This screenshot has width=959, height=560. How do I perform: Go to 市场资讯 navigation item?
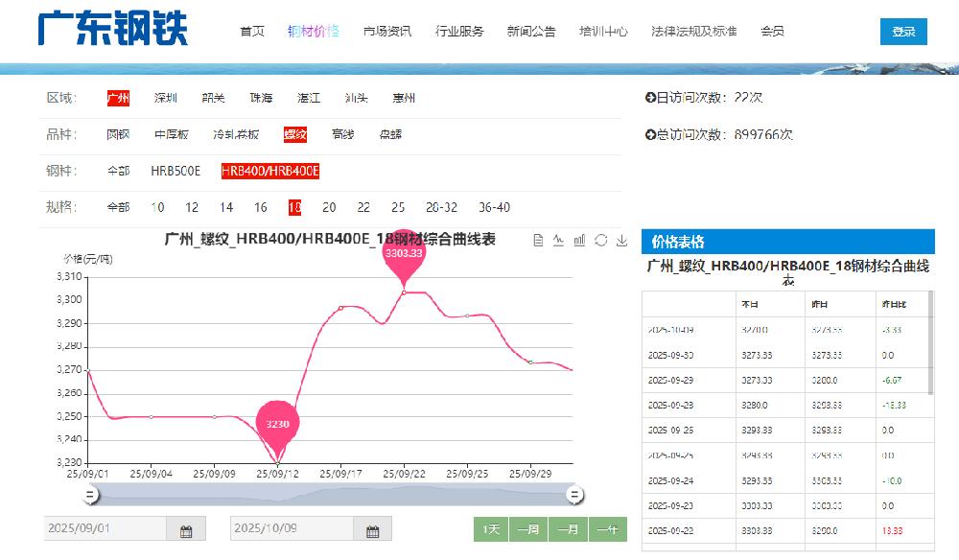tap(387, 31)
